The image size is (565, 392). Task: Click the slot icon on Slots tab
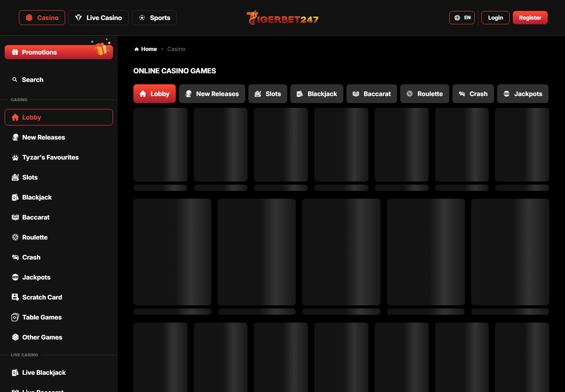[x=258, y=94]
